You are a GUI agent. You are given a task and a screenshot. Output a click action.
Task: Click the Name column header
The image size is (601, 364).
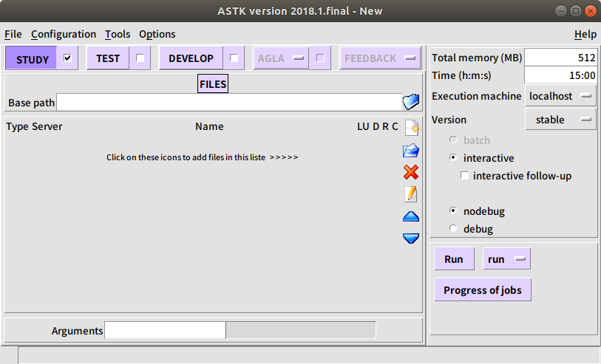point(209,126)
